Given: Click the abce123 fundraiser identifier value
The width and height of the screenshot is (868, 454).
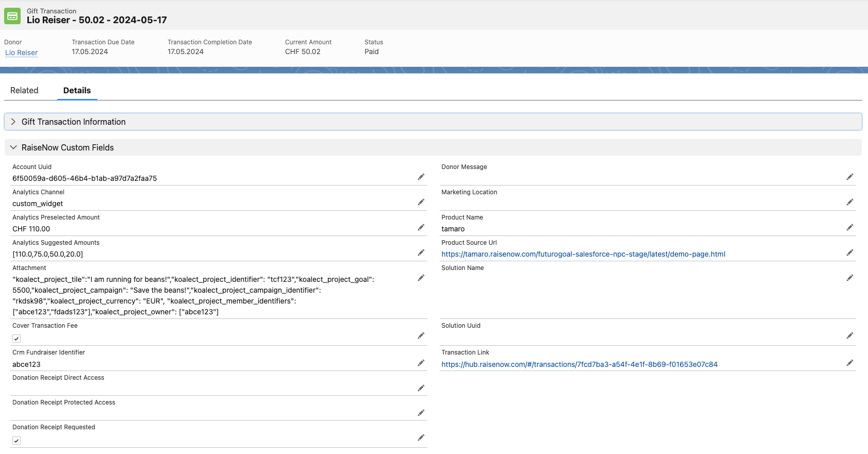Looking at the screenshot, I should 26,364.
